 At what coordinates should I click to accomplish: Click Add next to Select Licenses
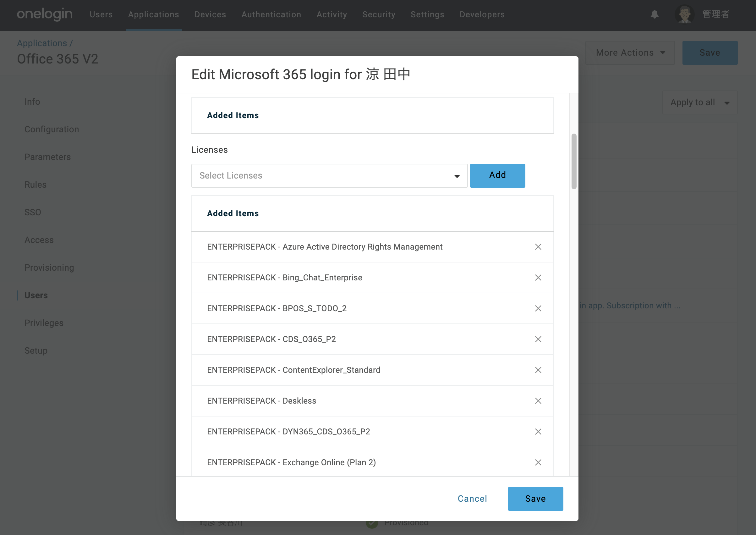point(497,176)
